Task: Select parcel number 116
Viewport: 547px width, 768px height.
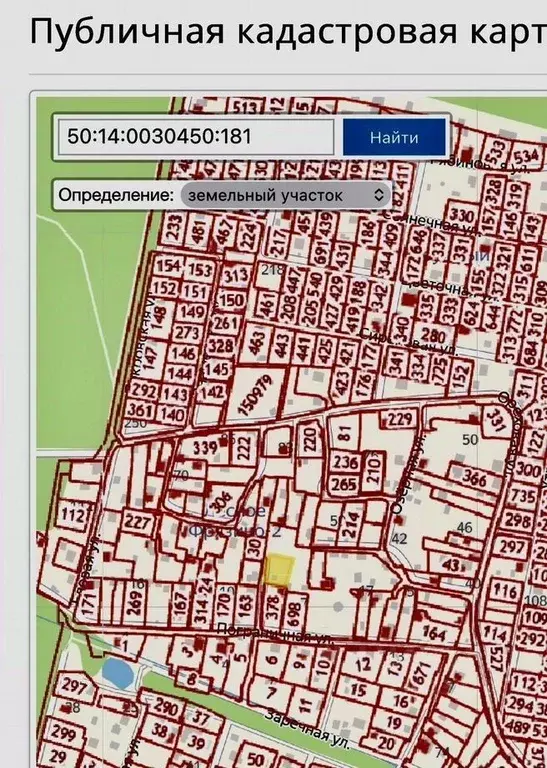Action: (505, 591)
